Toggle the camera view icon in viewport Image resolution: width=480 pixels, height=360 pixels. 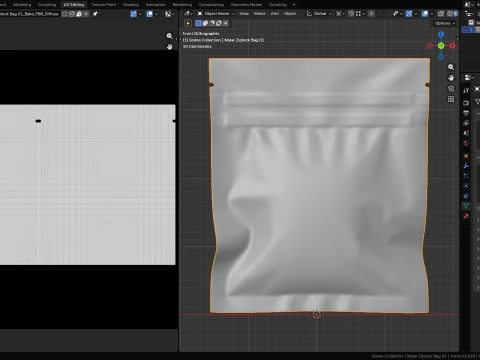[451, 88]
